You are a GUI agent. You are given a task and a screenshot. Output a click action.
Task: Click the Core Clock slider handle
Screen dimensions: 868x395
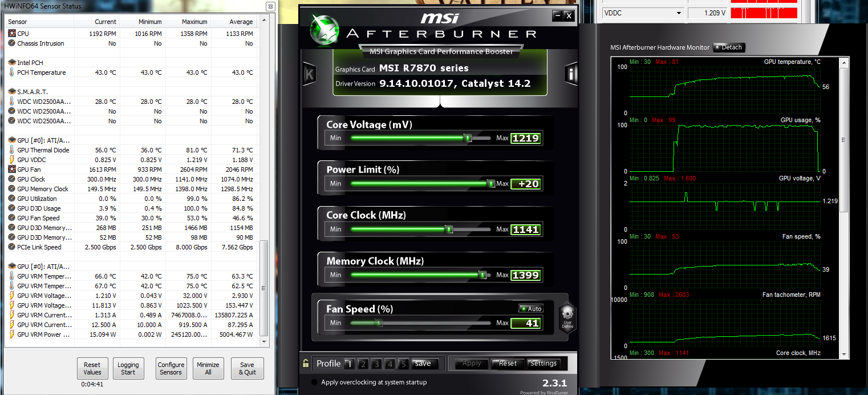coord(449,229)
